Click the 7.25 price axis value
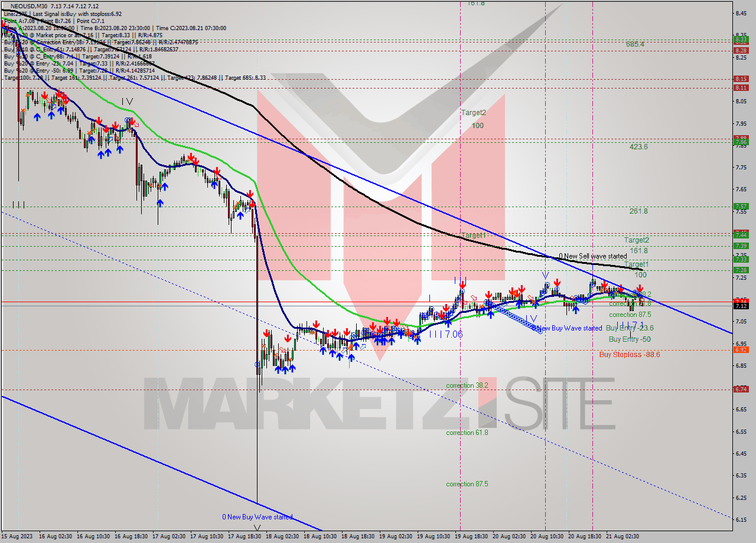This screenshot has height=543, width=756. [x=742, y=277]
